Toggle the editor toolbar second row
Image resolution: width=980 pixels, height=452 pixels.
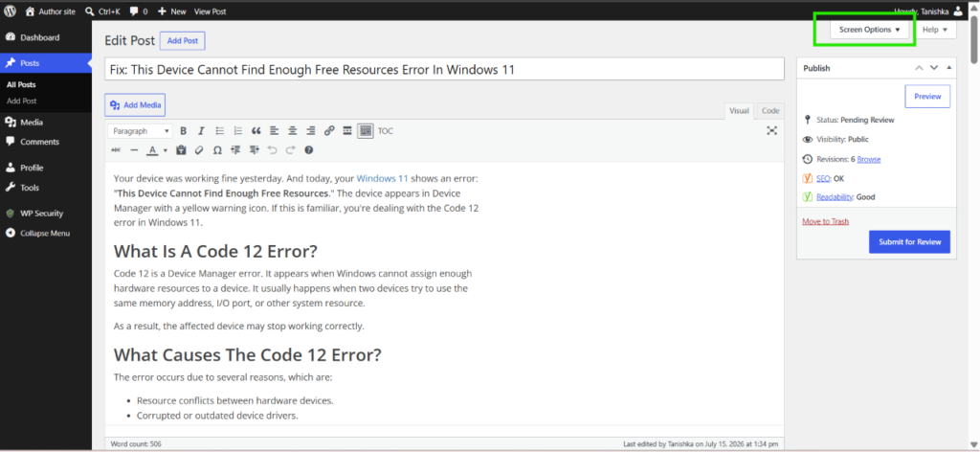pyautogui.click(x=366, y=130)
